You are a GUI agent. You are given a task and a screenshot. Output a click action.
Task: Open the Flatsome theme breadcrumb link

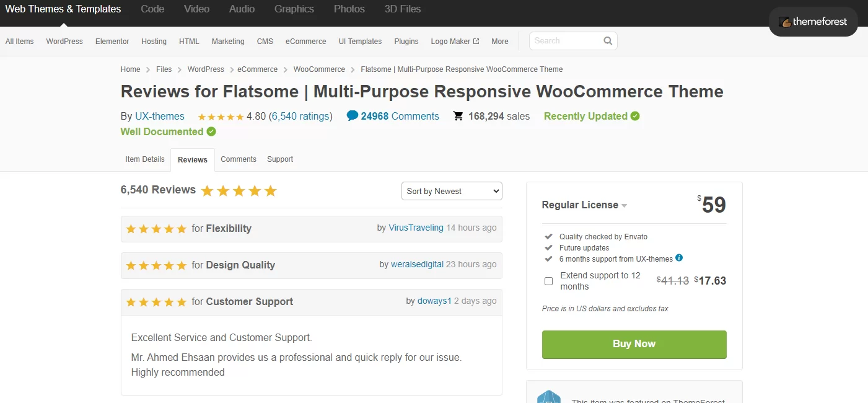[x=462, y=69]
